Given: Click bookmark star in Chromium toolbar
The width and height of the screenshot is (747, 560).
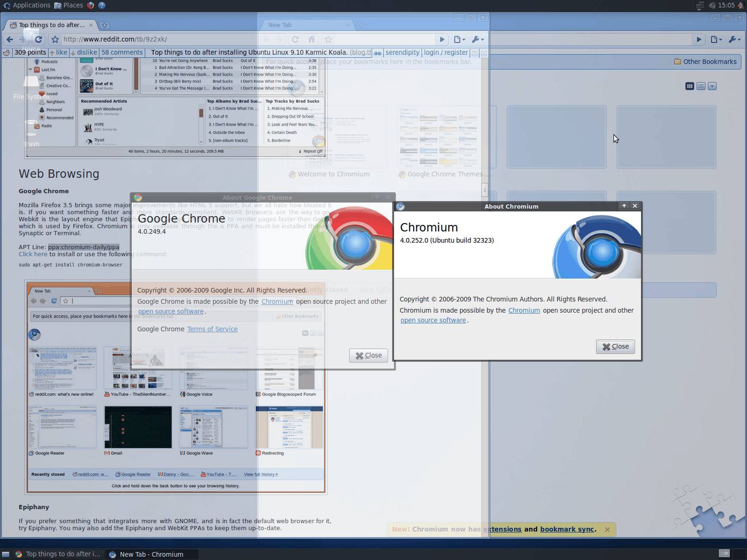Looking at the screenshot, I should [x=328, y=39].
